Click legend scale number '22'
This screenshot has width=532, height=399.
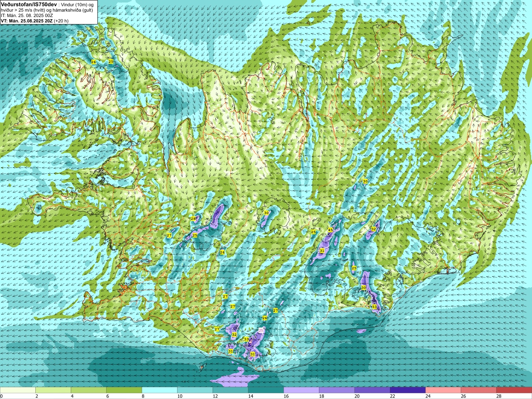(x=393, y=396)
